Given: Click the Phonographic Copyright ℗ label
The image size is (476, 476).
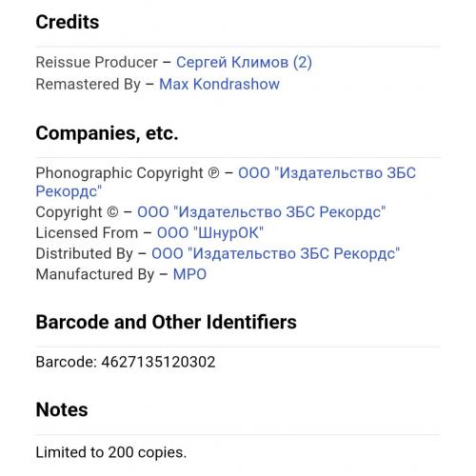Looking at the screenshot, I should click(128, 173).
